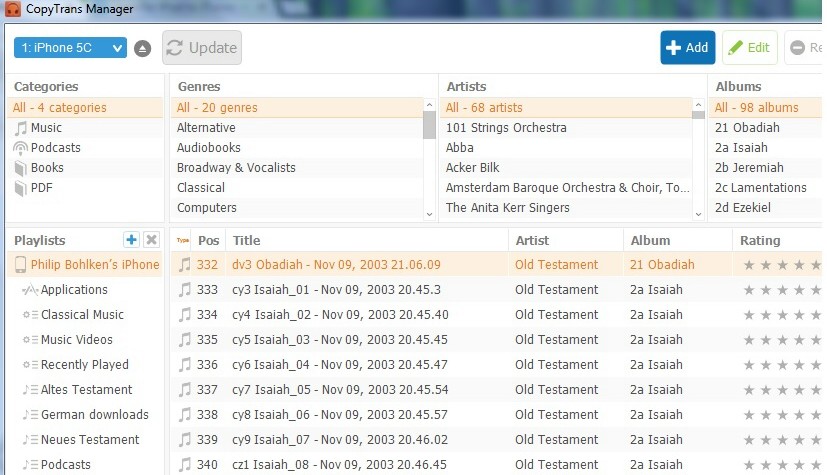Select All - 4 categories
This screenshot has width=827, height=475.
84,108
